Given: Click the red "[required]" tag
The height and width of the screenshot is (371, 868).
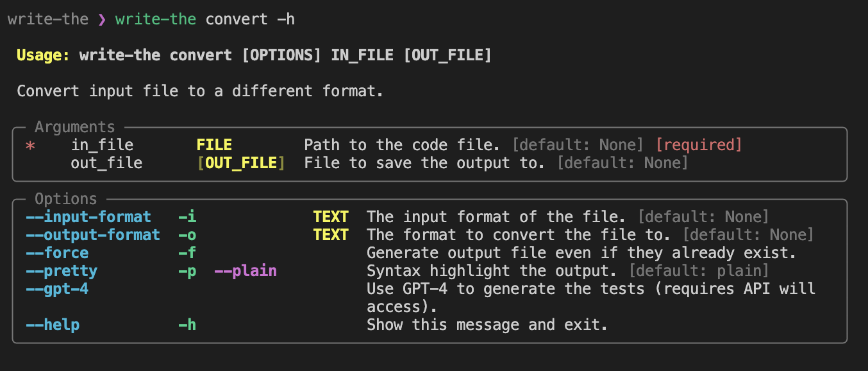Looking at the screenshot, I should (x=699, y=145).
